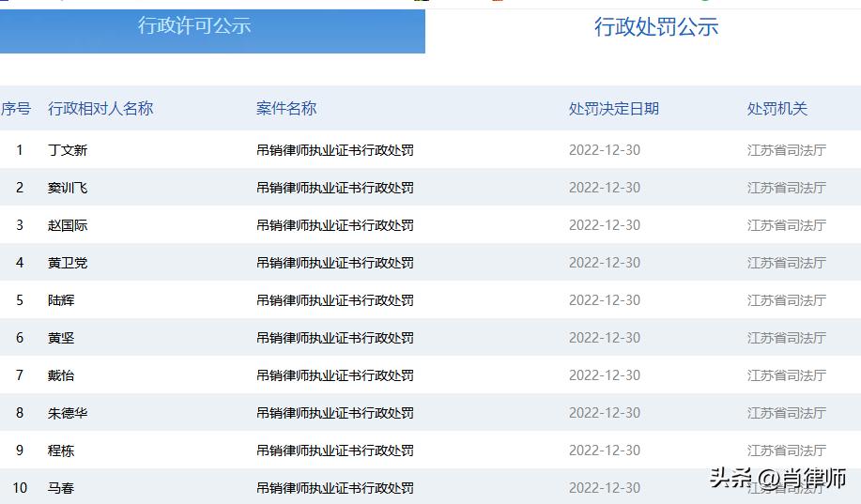The width and height of the screenshot is (861, 504).
Task: Click 江苏省司法厅 in 黄坚's row
Action: 786,338
